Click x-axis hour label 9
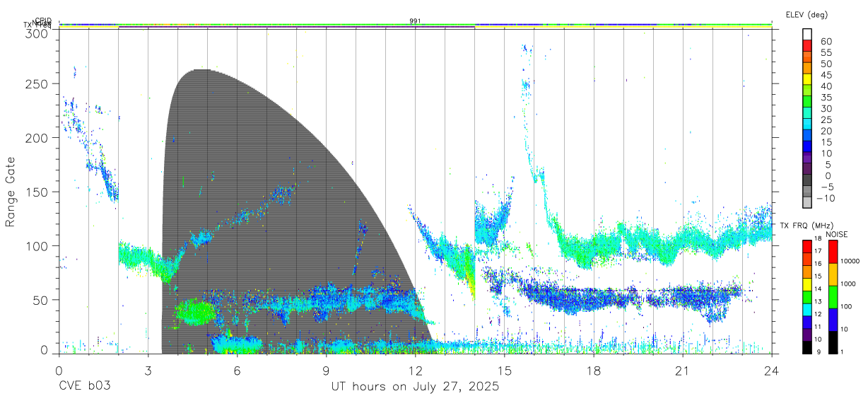 pyautogui.click(x=326, y=370)
